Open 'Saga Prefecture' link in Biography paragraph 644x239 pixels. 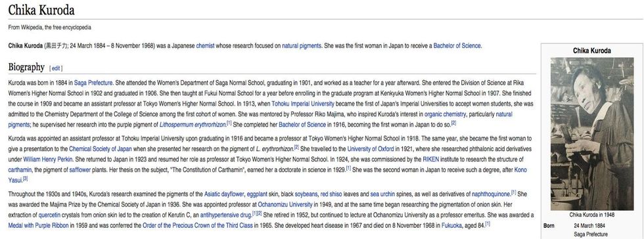[93, 83]
